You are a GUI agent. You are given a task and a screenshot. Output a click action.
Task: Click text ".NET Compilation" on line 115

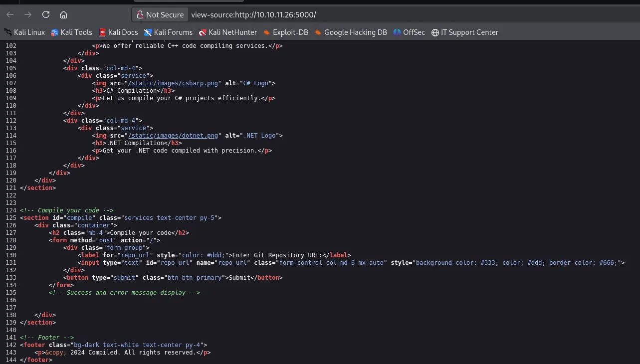tap(133, 143)
